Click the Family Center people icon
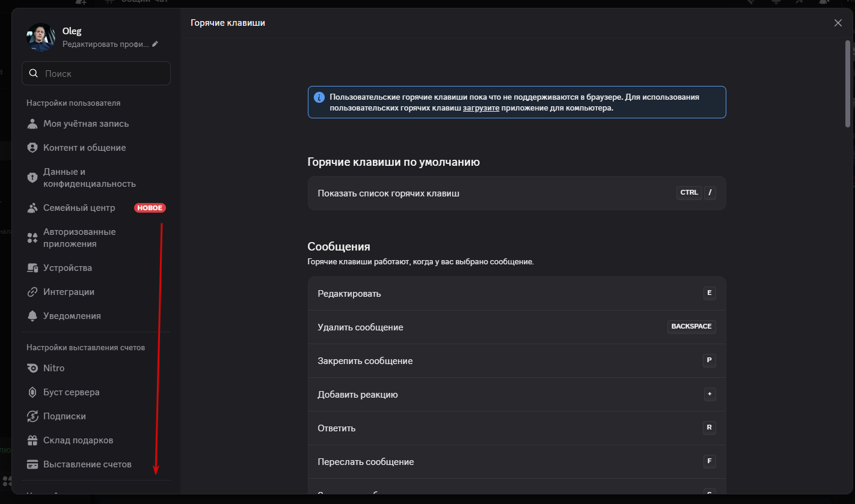This screenshot has height=504, width=855. click(x=32, y=208)
